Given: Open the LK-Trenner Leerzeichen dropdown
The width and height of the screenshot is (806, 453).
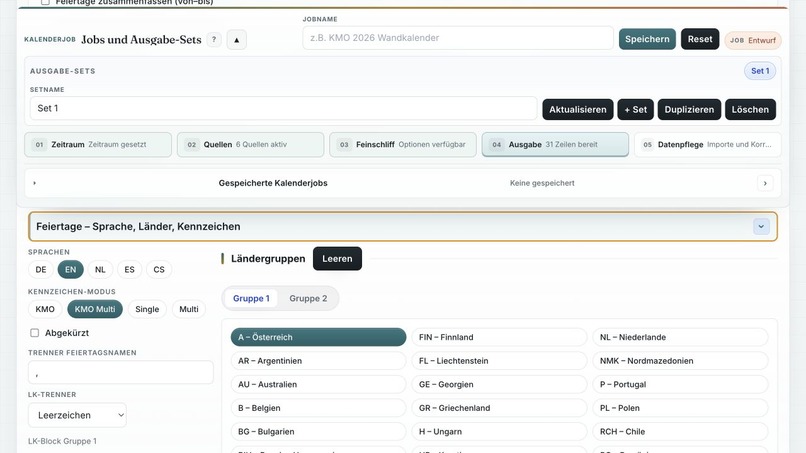Looking at the screenshot, I should pyautogui.click(x=77, y=415).
